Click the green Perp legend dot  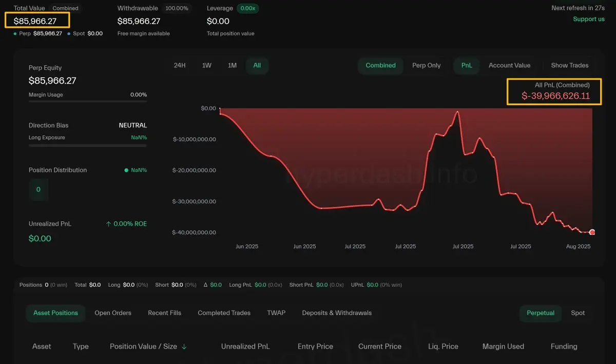coord(15,34)
